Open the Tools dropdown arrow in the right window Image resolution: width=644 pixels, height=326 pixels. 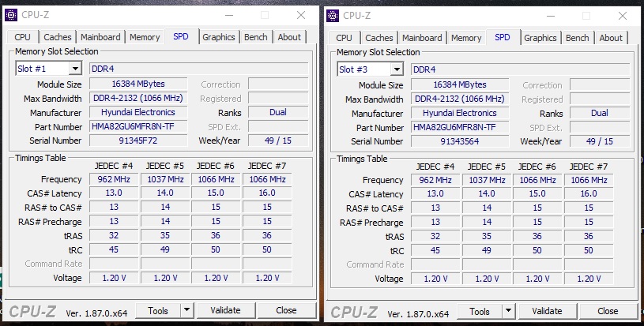(508, 311)
